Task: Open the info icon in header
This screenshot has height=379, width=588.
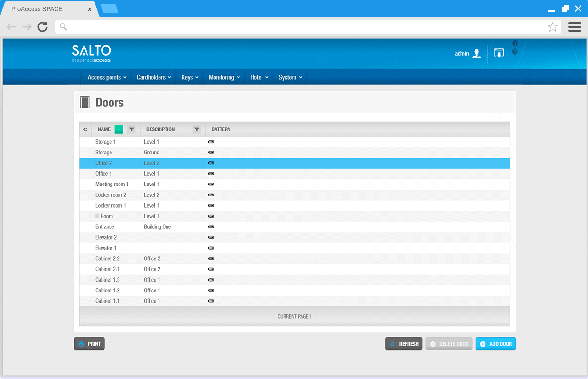Action: (515, 43)
